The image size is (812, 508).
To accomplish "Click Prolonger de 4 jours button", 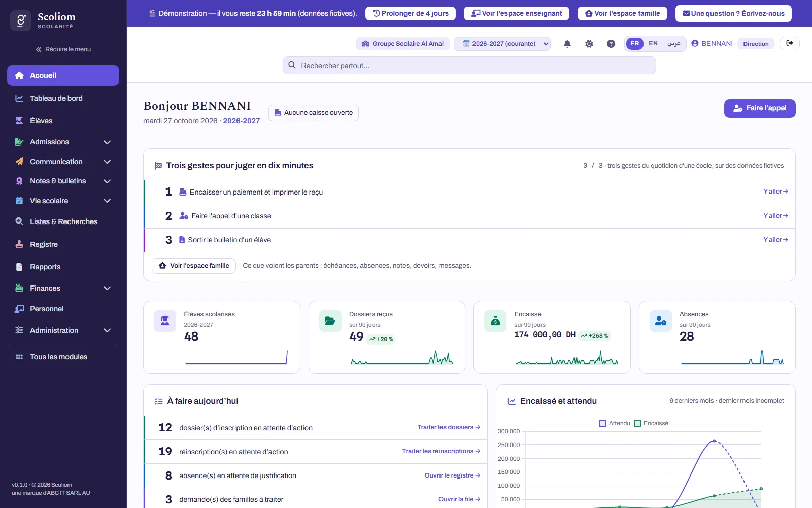I will (411, 13).
